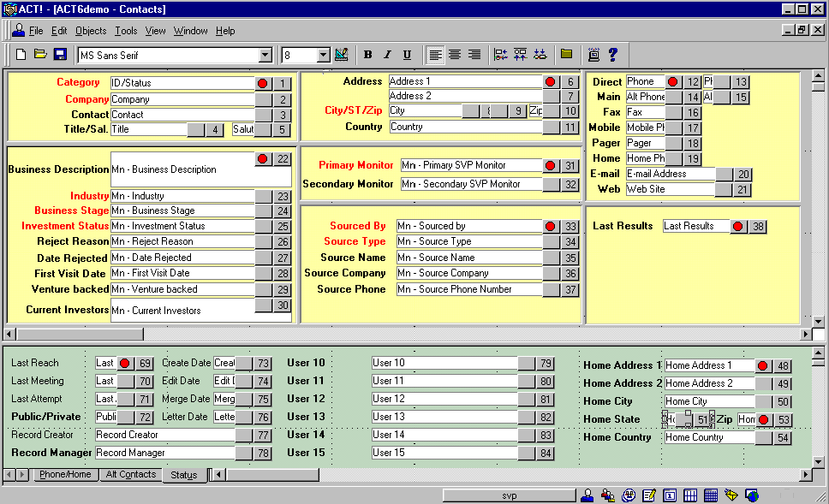Open the Weekly Calendar icon
This screenshot has height=504, width=829.
coord(690,495)
